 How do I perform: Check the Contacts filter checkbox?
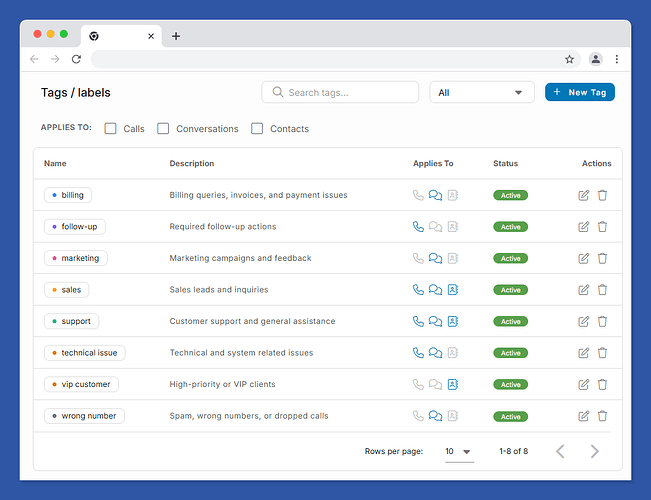pos(257,128)
